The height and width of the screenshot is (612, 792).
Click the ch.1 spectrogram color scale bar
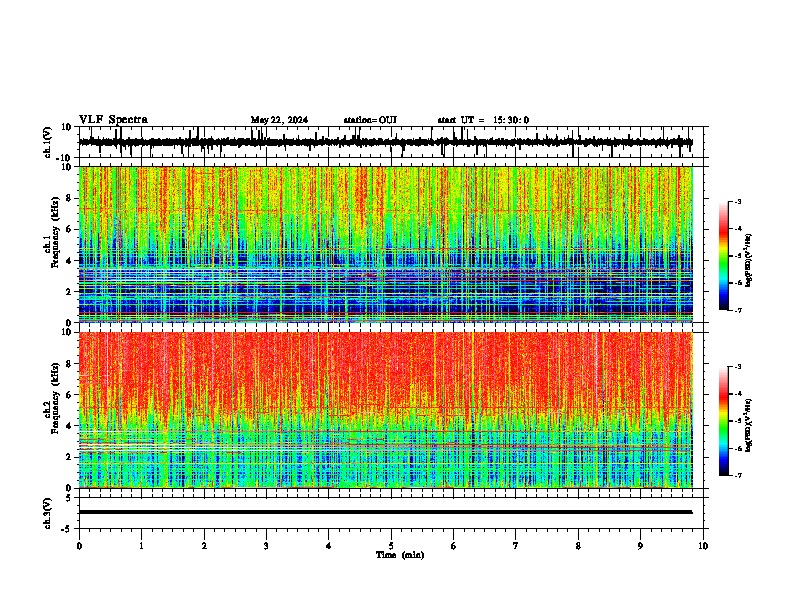click(723, 256)
